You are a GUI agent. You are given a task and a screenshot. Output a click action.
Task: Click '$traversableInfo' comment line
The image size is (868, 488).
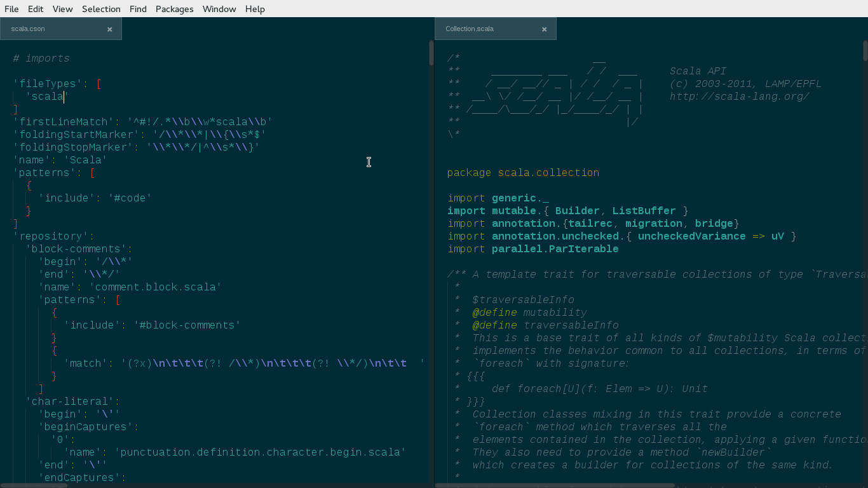pyautogui.click(x=524, y=299)
